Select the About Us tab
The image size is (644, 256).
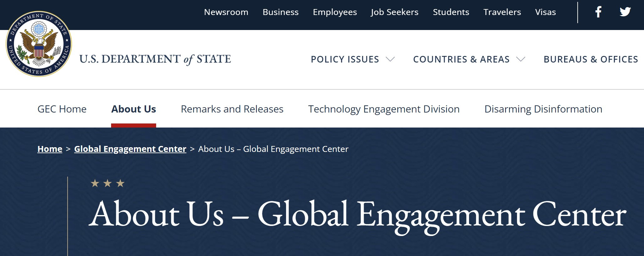tap(134, 109)
